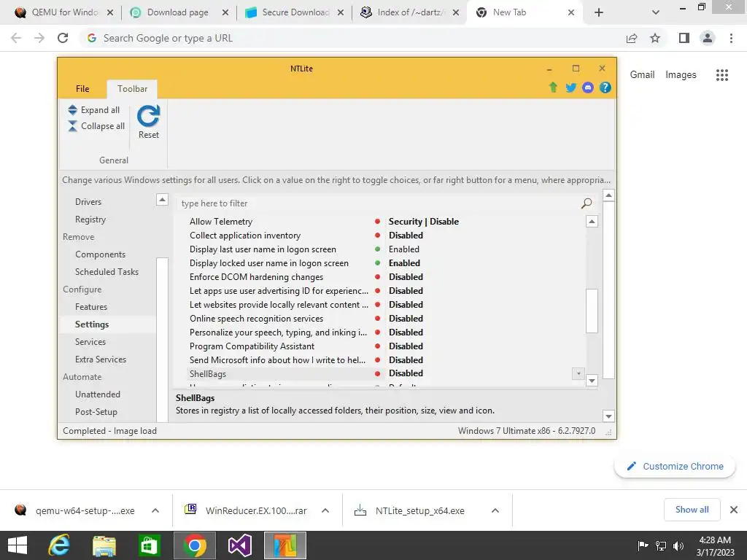Open Google apps grid icon
The height and width of the screenshot is (560, 747).
721,75
